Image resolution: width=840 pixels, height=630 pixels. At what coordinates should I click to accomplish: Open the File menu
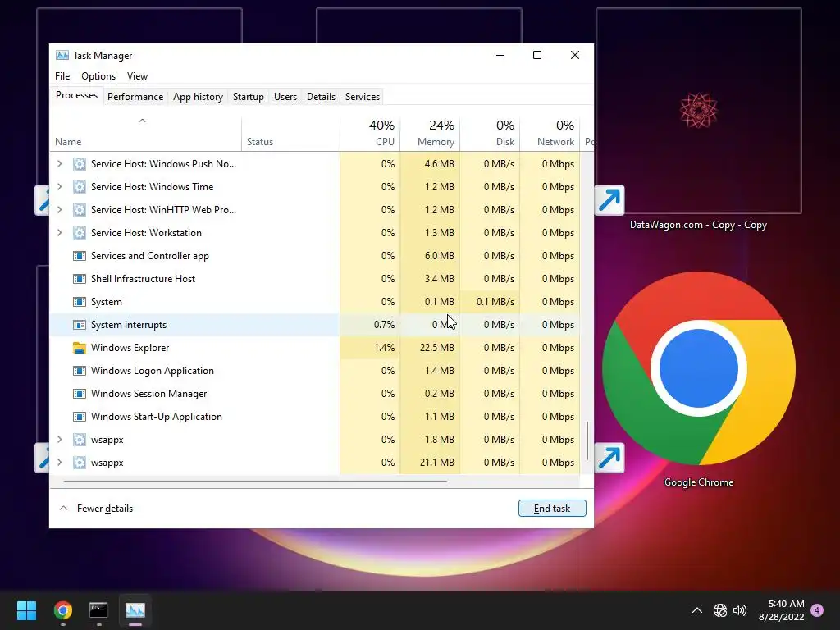pos(62,76)
